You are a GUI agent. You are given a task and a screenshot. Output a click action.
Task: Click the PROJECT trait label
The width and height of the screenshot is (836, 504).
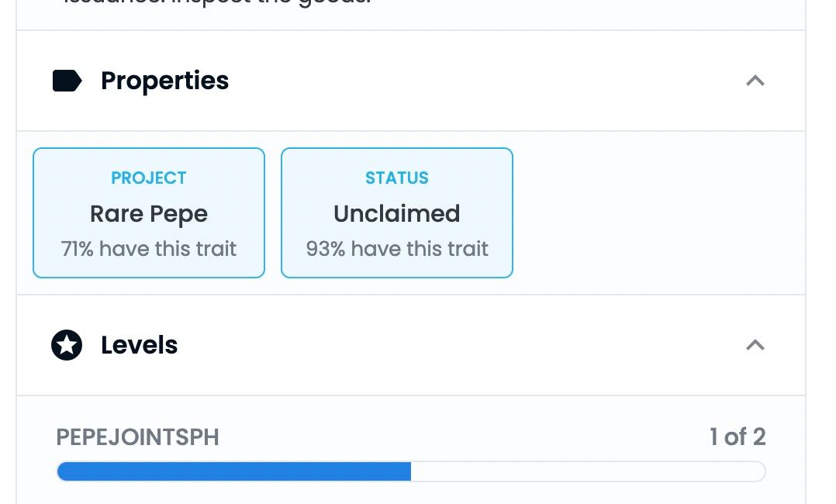[149, 178]
